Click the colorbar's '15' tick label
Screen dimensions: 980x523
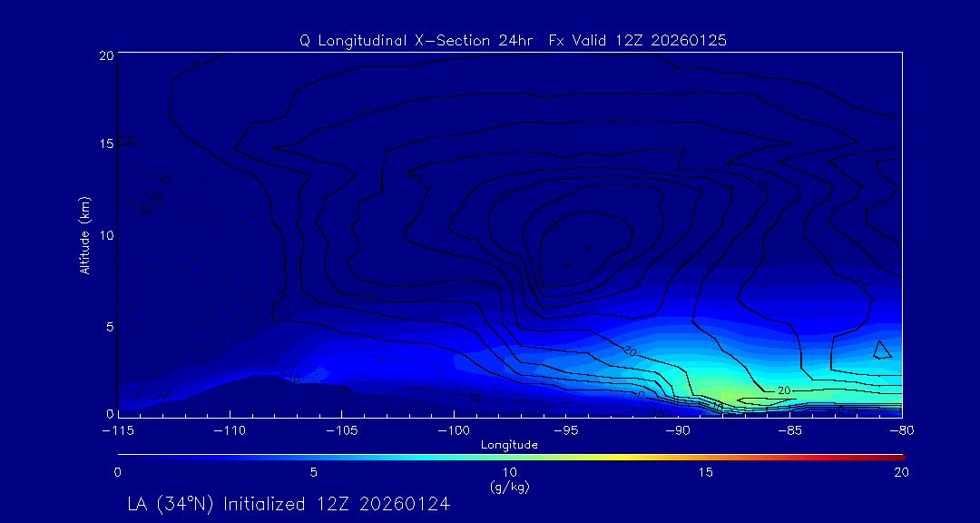(x=705, y=472)
